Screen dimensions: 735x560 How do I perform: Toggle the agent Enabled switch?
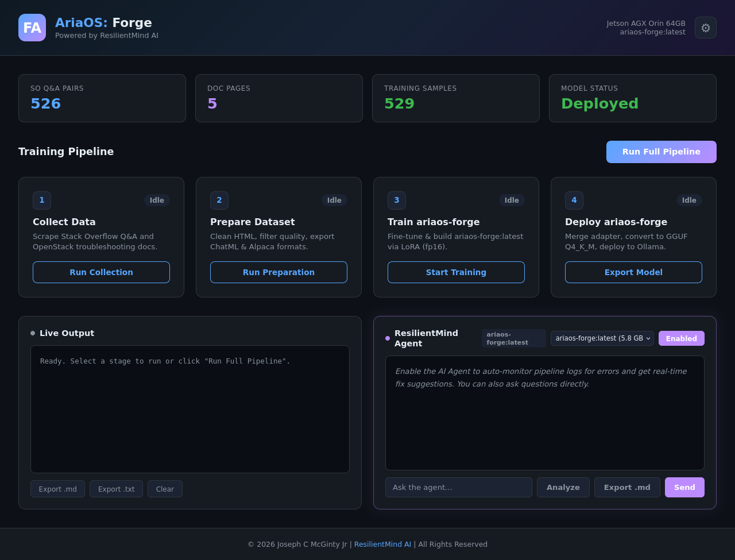(x=681, y=338)
